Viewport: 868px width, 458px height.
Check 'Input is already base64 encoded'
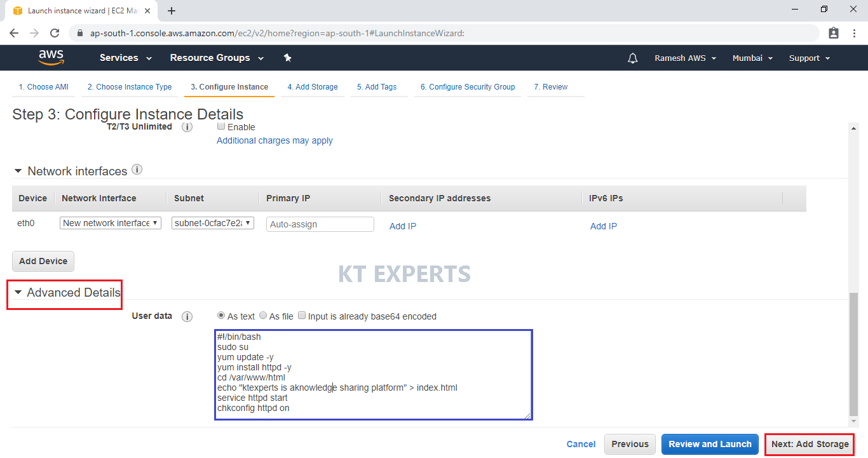tap(302, 316)
